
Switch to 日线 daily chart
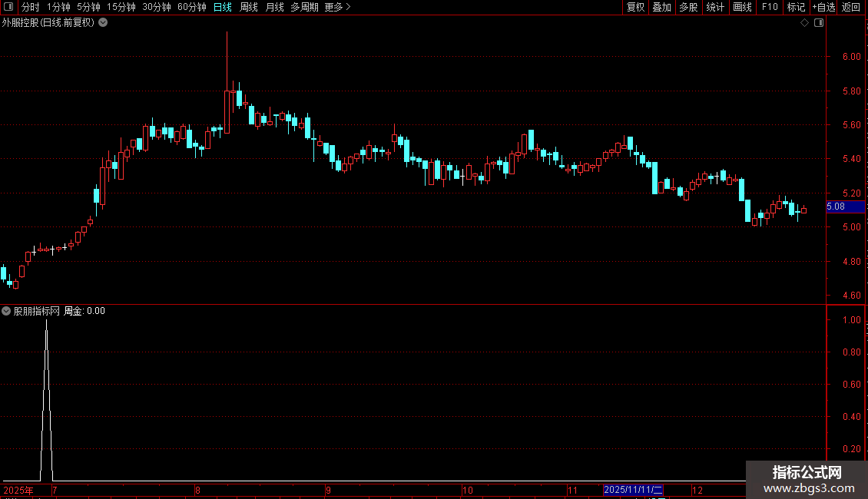tap(223, 7)
